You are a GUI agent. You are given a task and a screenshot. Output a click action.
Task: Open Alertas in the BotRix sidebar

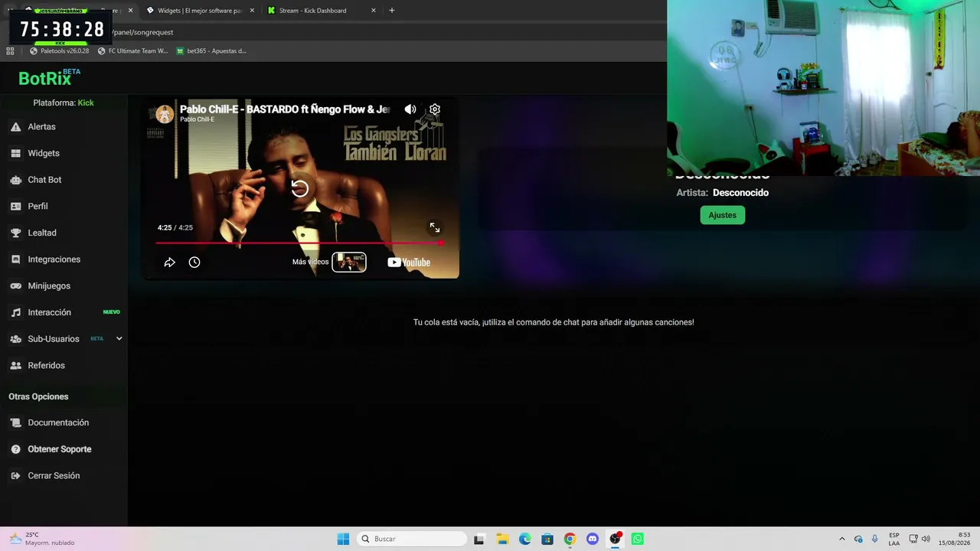click(x=42, y=126)
